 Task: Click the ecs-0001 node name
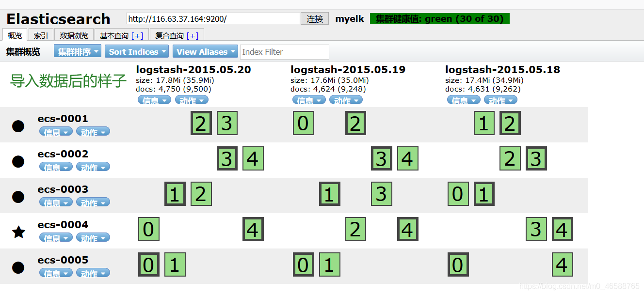pos(63,119)
